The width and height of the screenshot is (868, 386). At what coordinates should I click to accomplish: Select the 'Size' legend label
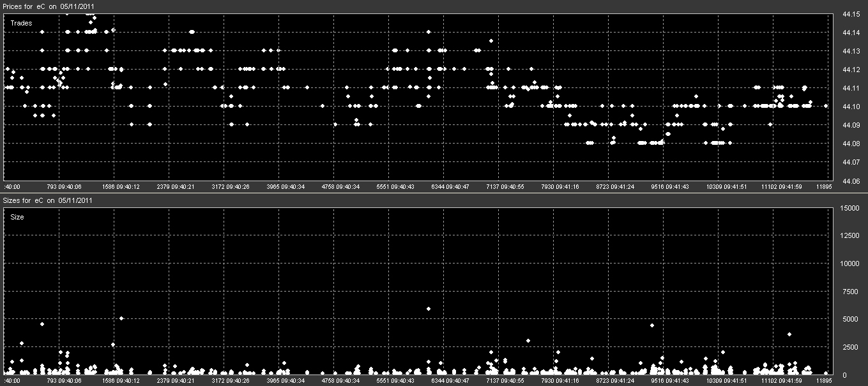17,217
